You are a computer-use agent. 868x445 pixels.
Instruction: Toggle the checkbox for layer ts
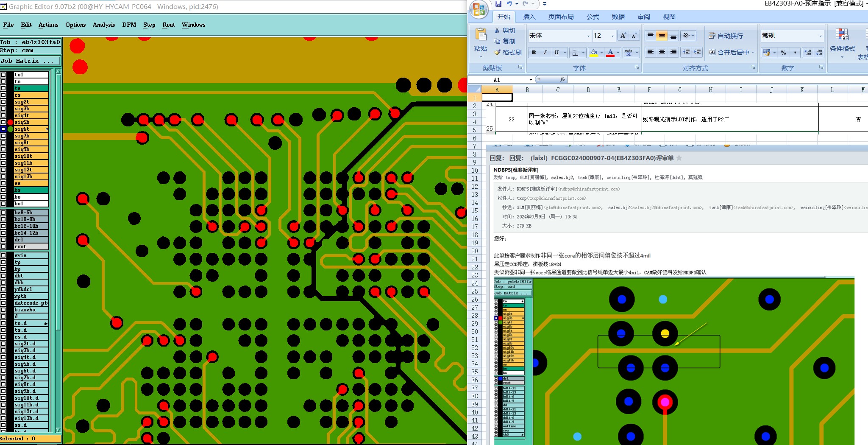pyautogui.click(x=3, y=88)
